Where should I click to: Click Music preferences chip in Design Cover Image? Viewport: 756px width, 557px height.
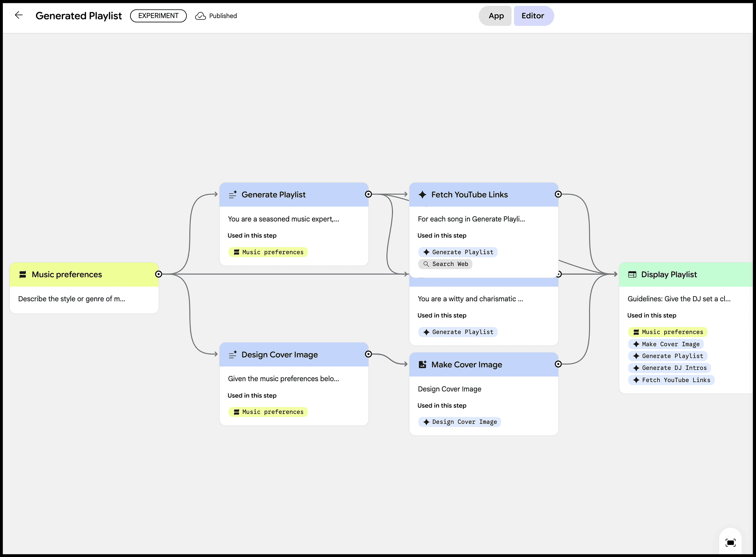point(268,412)
